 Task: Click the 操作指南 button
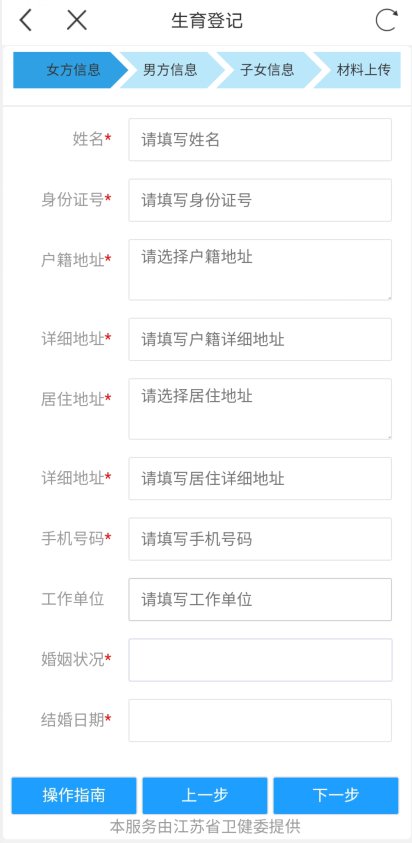click(74, 795)
